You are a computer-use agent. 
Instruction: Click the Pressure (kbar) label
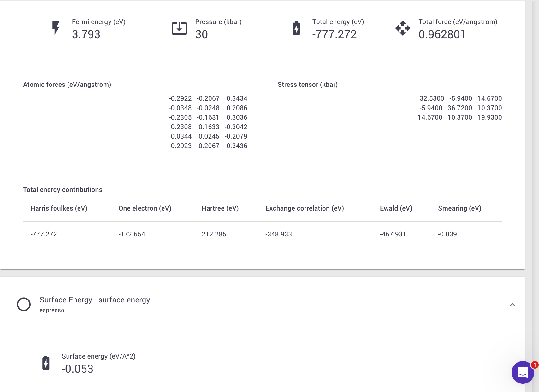tap(218, 22)
